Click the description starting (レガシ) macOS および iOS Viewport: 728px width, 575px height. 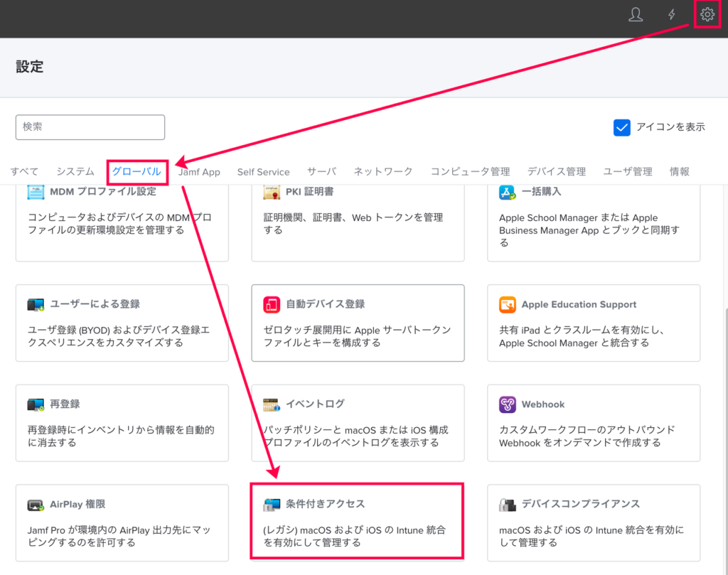coord(354,537)
